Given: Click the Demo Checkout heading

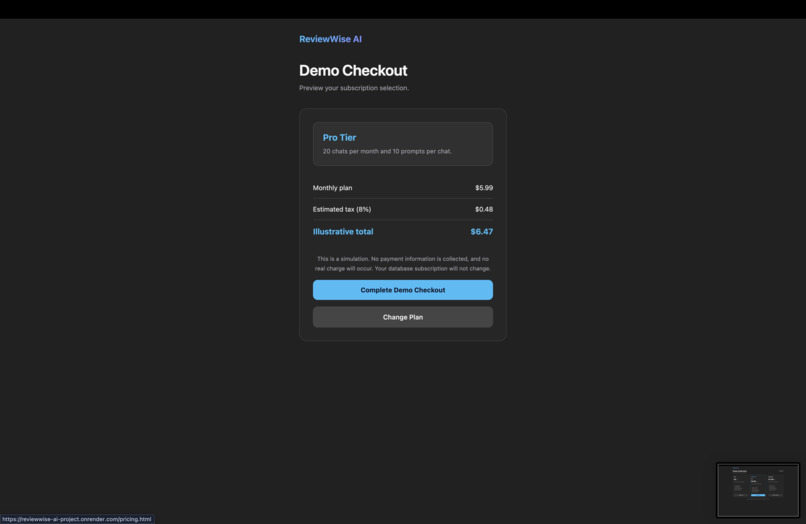Looking at the screenshot, I should coord(353,70).
